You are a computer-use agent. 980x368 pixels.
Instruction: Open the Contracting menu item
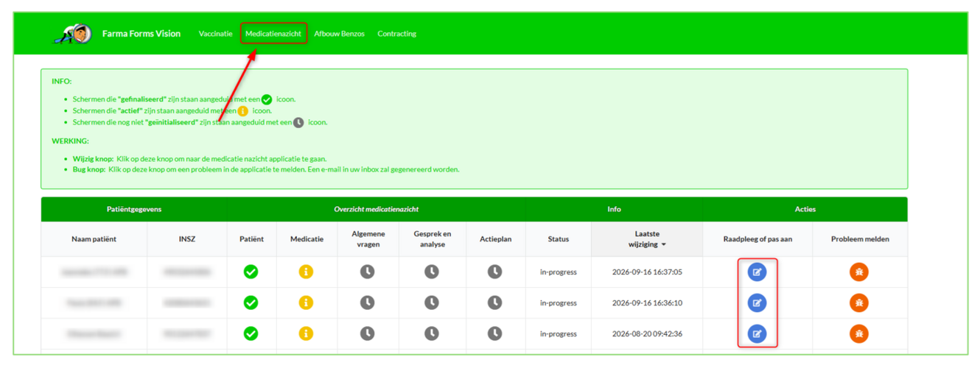(397, 34)
